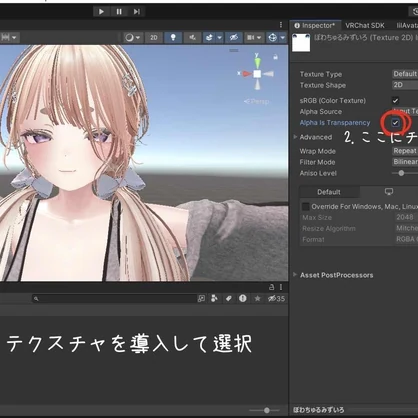Open the Scene view three-dot options menu

pos(281,25)
